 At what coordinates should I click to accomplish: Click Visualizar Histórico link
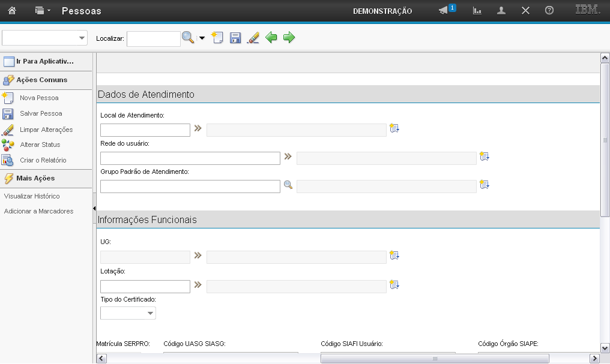click(32, 196)
